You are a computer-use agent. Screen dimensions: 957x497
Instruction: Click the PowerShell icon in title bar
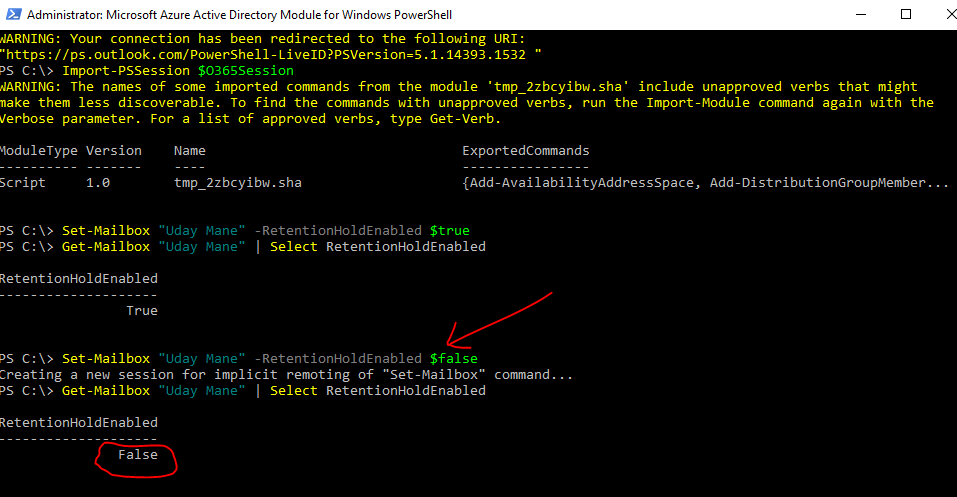pyautogui.click(x=12, y=15)
